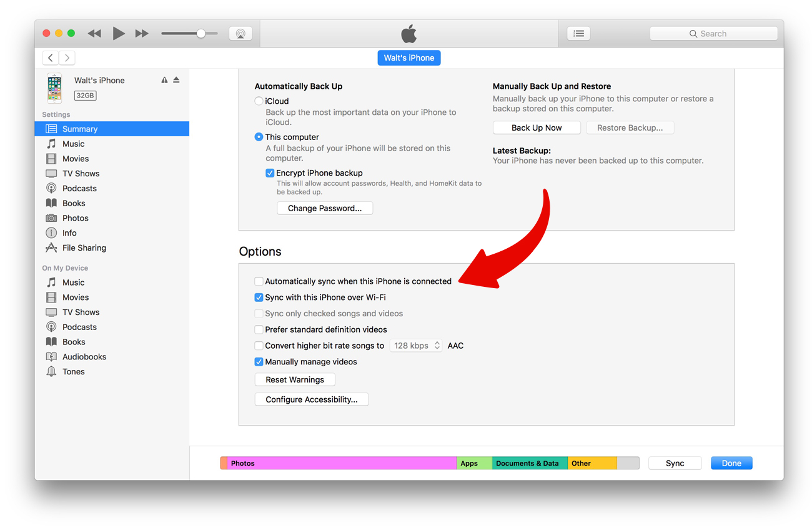812x530 pixels.
Task: Click the fast-forward playback button
Action: 142,34
